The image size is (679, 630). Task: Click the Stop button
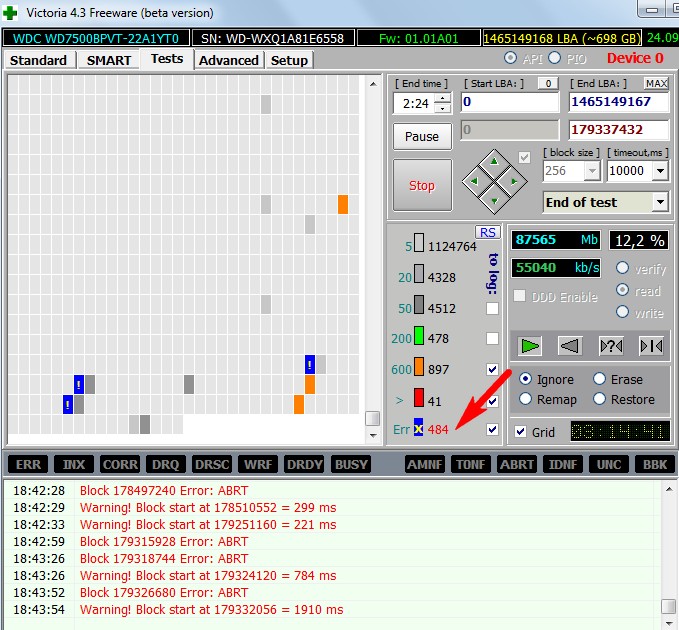pyautogui.click(x=422, y=185)
